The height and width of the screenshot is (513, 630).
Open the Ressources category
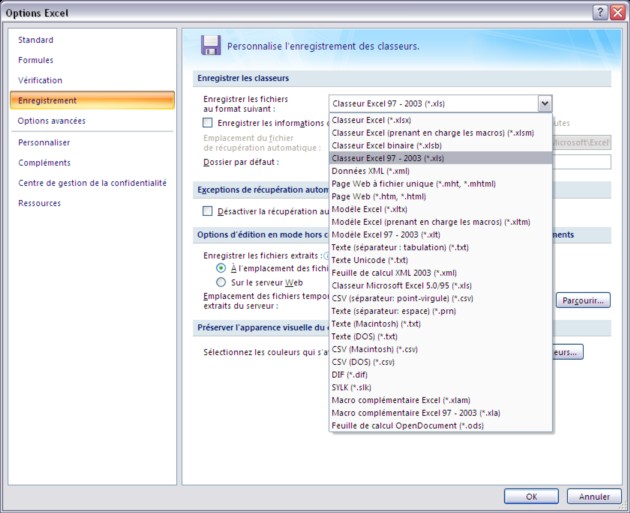tap(39, 203)
